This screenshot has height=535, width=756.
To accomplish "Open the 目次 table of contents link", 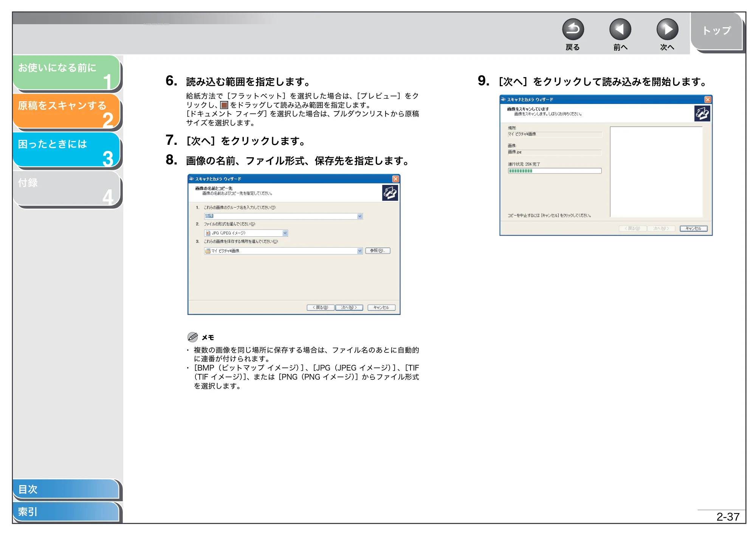I will coord(66,489).
